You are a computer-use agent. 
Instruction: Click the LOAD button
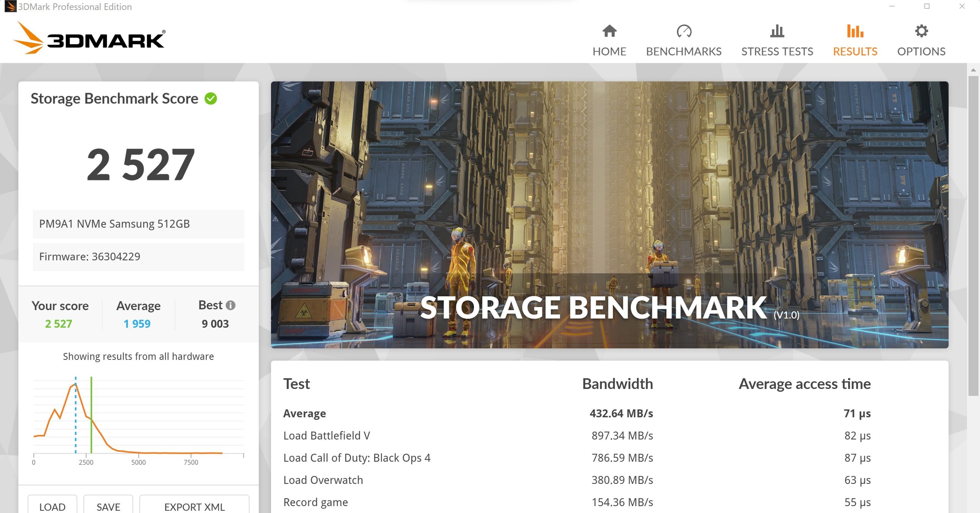[52, 505]
